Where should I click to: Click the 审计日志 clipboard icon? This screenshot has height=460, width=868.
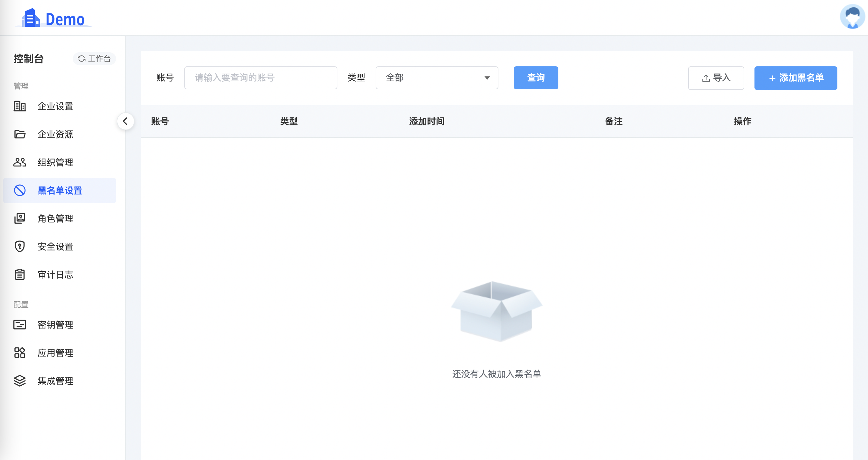pos(19,274)
